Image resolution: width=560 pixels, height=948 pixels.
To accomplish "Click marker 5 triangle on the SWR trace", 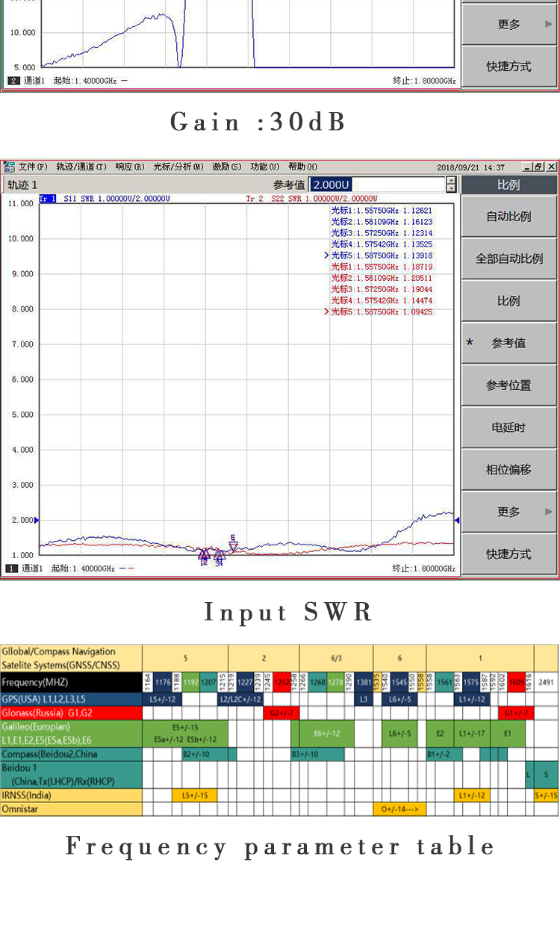I will point(233,546).
